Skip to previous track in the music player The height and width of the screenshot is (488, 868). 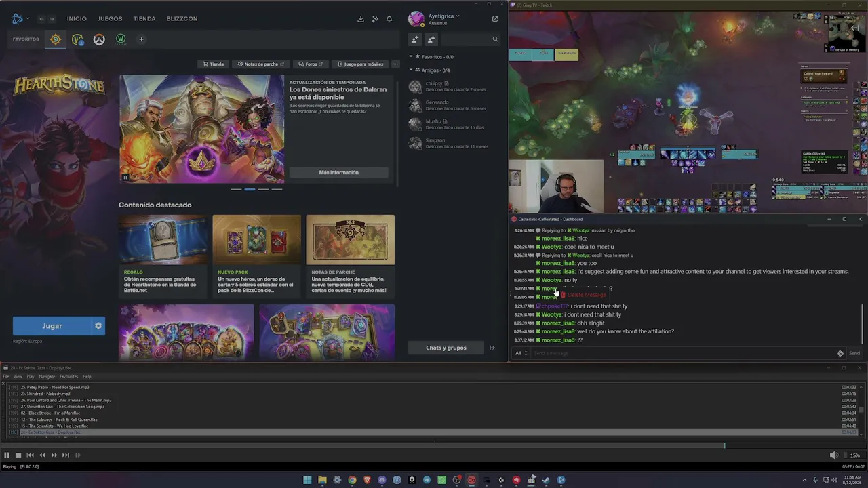coord(30,455)
